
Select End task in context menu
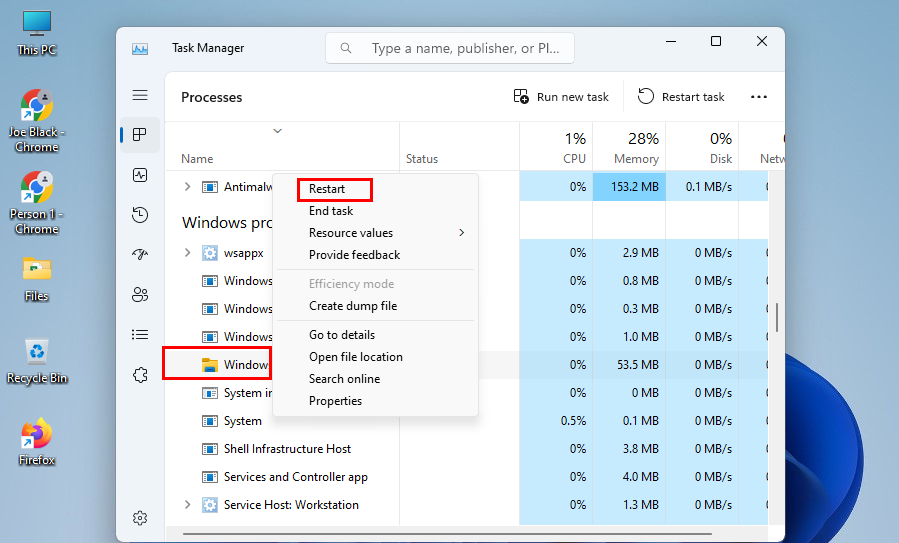(x=331, y=211)
